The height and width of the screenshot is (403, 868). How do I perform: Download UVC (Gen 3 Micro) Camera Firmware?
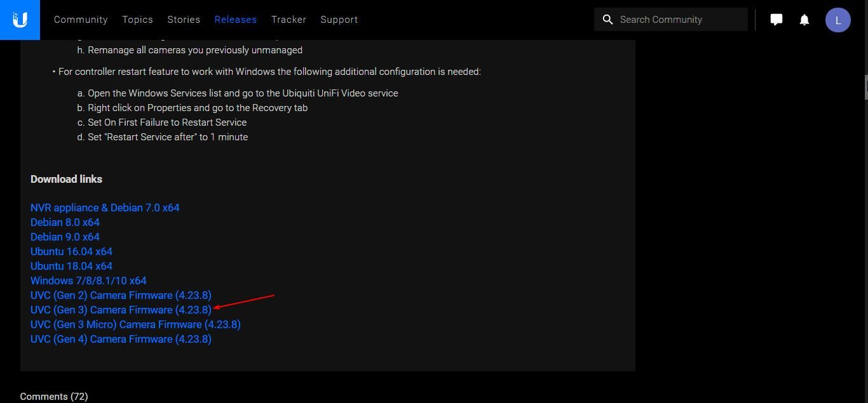(135, 324)
